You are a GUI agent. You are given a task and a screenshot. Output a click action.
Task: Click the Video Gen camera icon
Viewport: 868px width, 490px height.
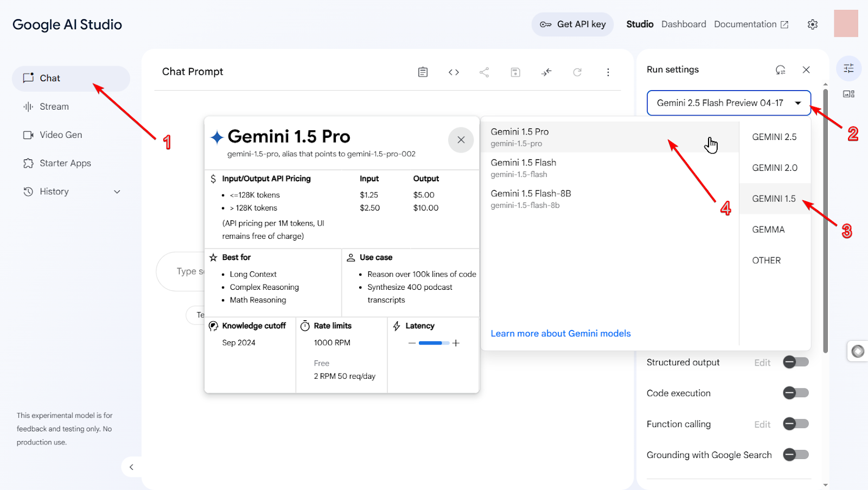point(28,135)
